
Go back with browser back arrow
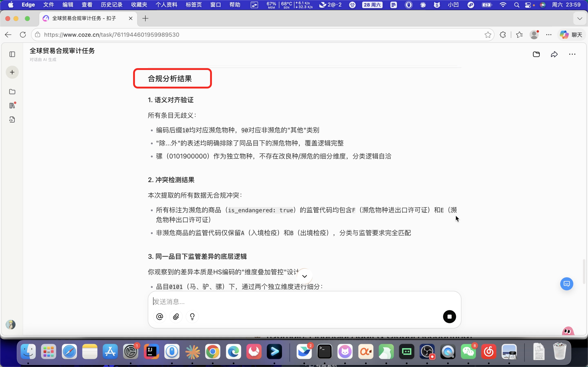click(x=8, y=35)
